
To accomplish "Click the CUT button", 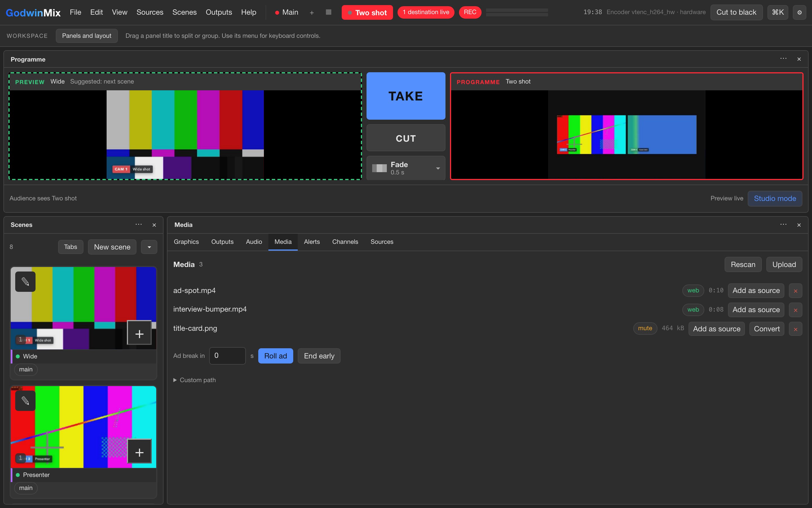I will click(x=406, y=138).
